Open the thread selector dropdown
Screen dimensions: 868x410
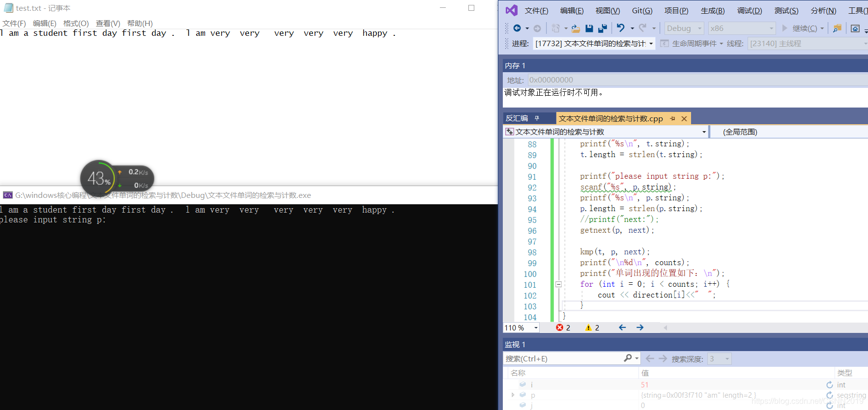pos(808,43)
